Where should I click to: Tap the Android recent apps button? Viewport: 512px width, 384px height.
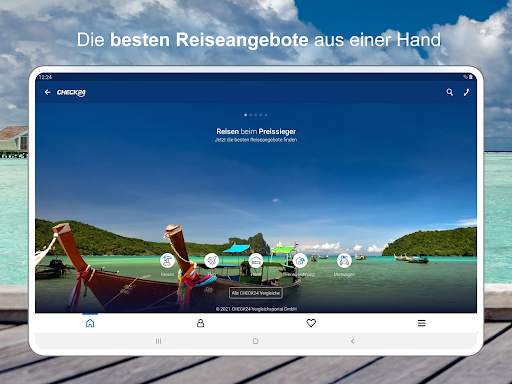coord(158,341)
